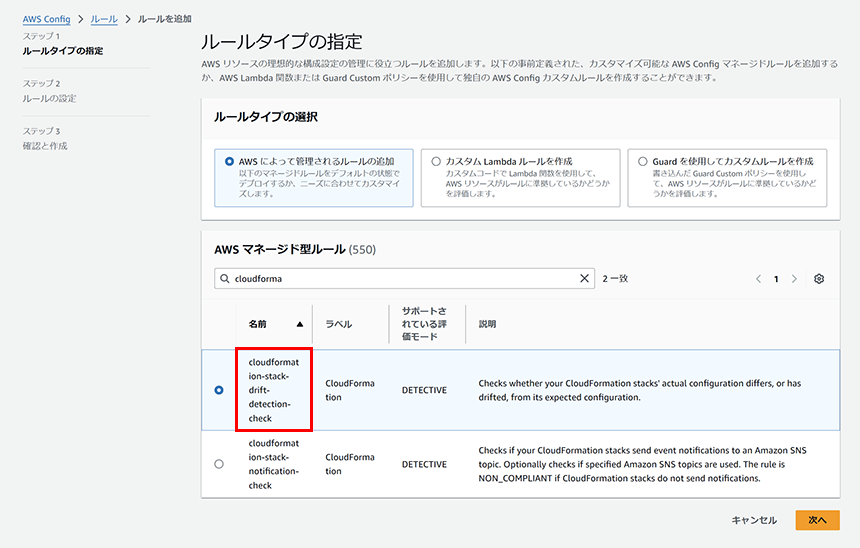Select cloudformation-stack-notification-check radio button
Image resolution: width=860 pixels, height=548 pixels.
219,464
